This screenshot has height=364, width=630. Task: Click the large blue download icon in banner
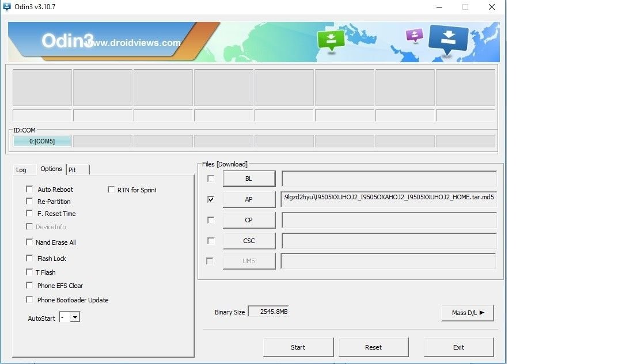tap(449, 40)
